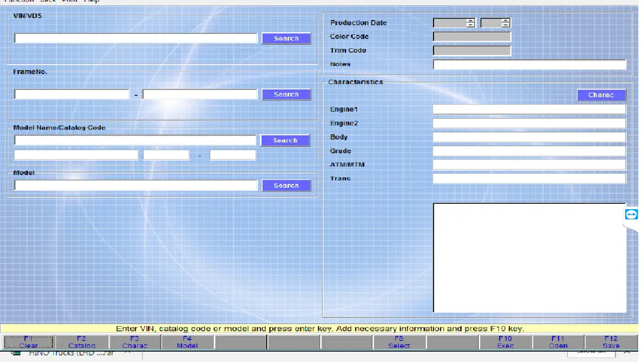Image resolution: width=644 pixels, height=362 pixels.
Task: Click the VIN/VDS Search button
Action: click(286, 38)
